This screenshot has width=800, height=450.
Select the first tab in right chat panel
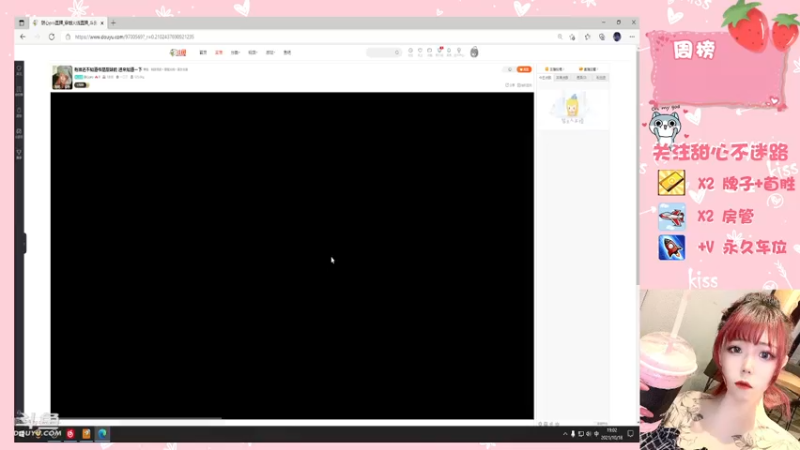[x=545, y=78]
